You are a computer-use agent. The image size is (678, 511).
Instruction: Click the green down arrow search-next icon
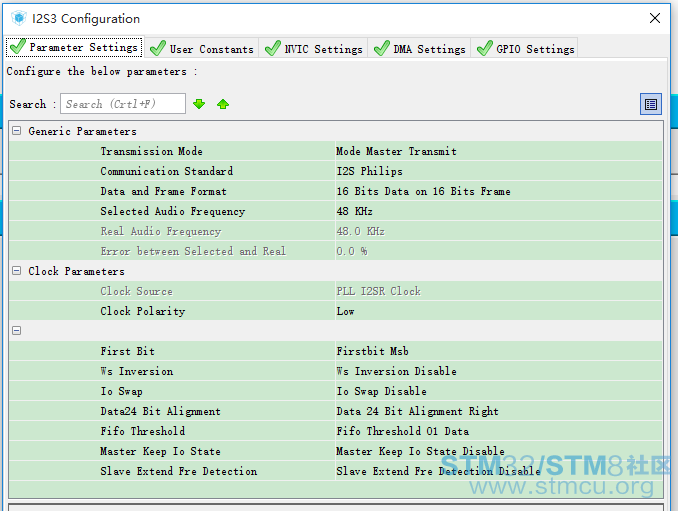click(x=199, y=104)
